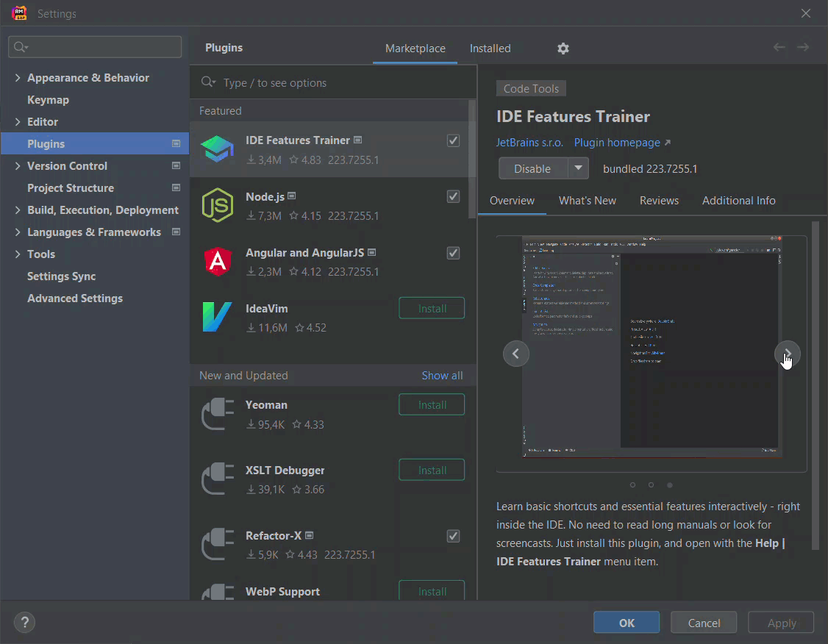Expand the Appearance & Behavior section
The image size is (828, 644).
pos(18,78)
